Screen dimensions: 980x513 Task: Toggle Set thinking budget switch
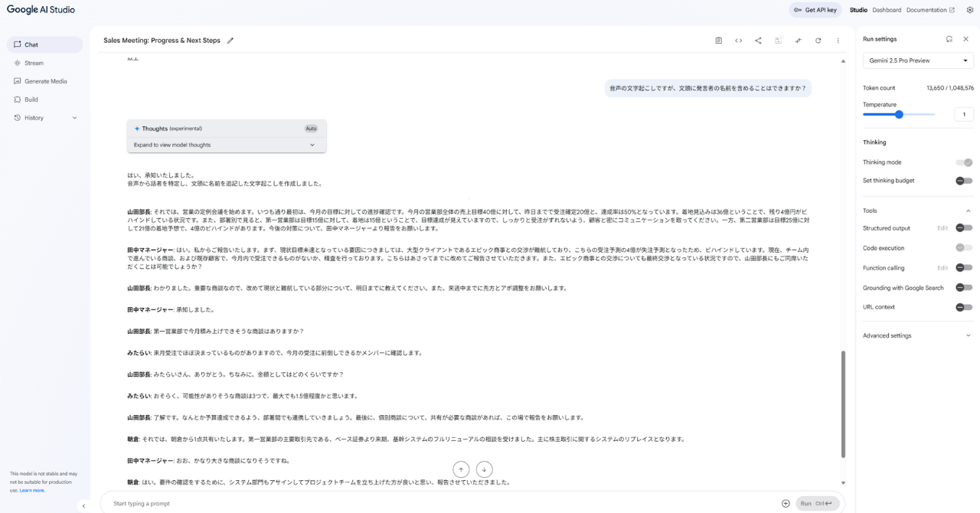click(964, 181)
